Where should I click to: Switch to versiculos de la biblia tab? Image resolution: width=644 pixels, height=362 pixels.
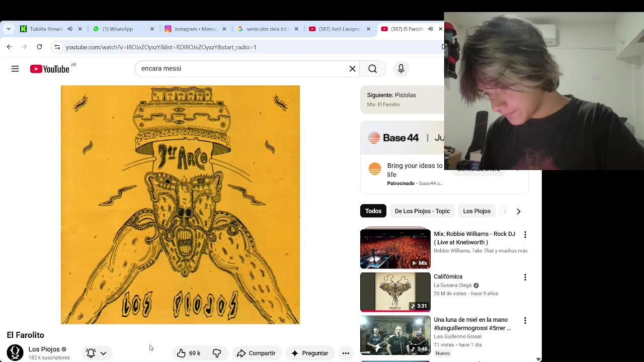(x=264, y=29)
